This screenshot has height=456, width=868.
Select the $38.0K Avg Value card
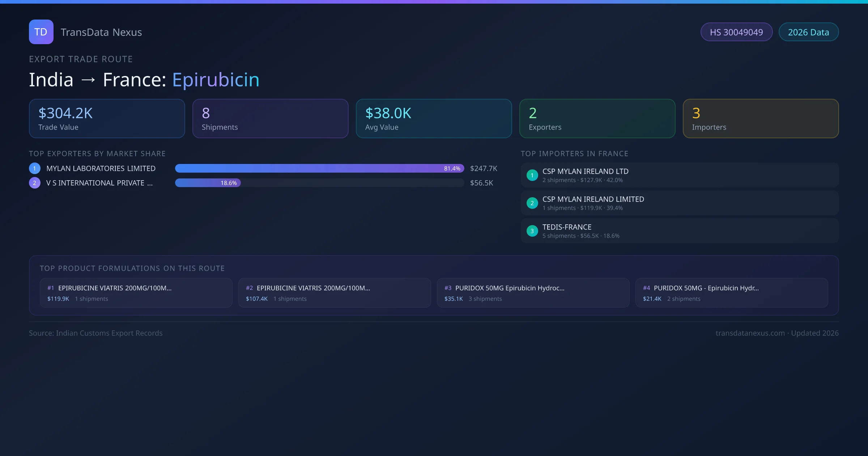[434, 119]
